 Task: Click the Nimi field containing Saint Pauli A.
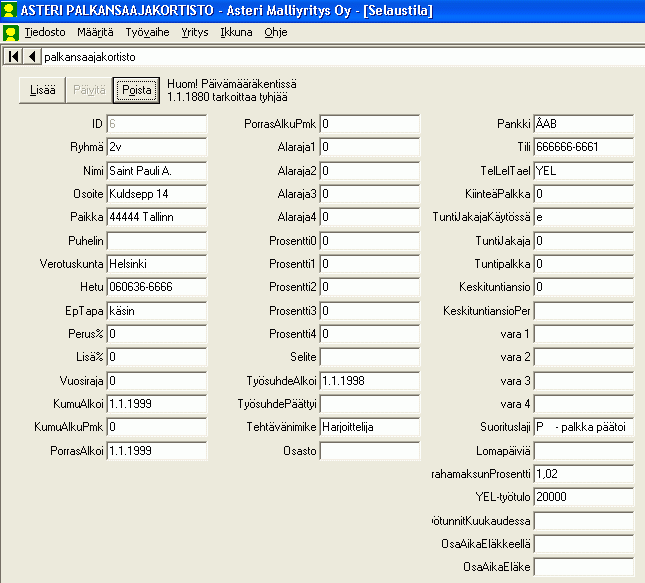pos(156,171)
